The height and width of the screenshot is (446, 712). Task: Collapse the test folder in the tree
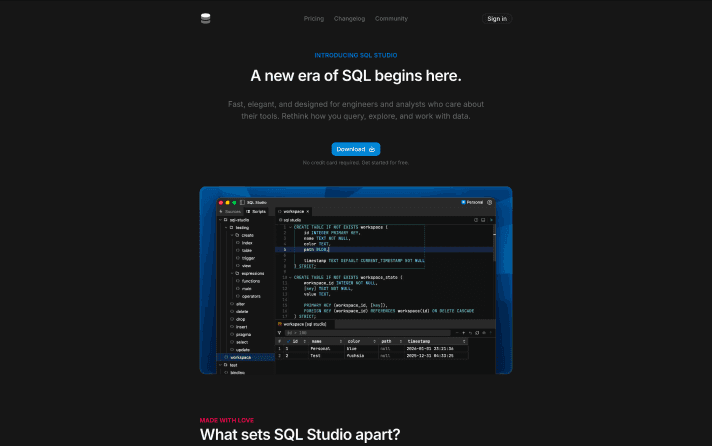[x=221, y=365]
